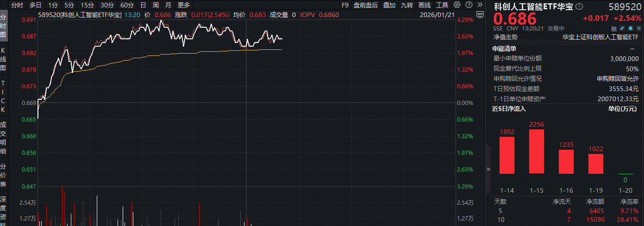Toggle 盘前盘后 pre/after-market display
Viewport: 644px width, 226px height.
[365, 5]
